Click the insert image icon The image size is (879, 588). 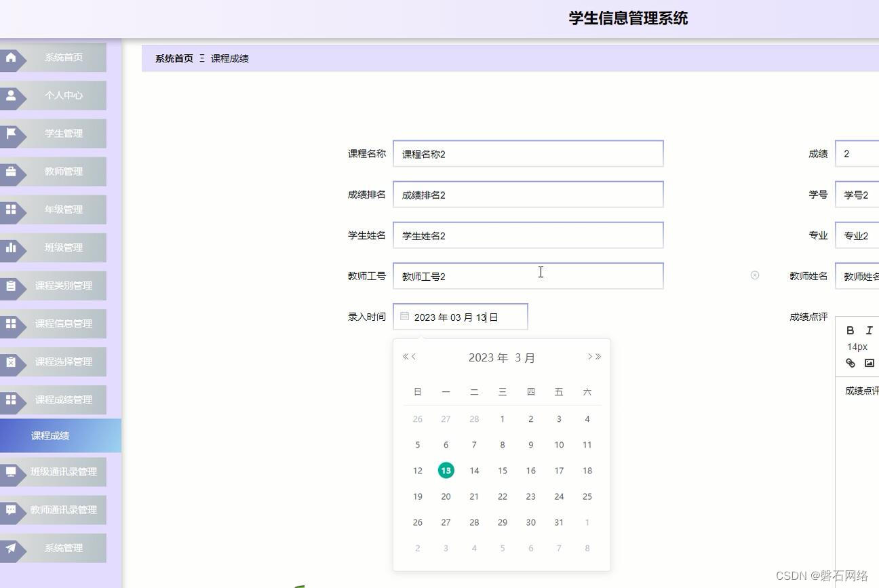869,363
